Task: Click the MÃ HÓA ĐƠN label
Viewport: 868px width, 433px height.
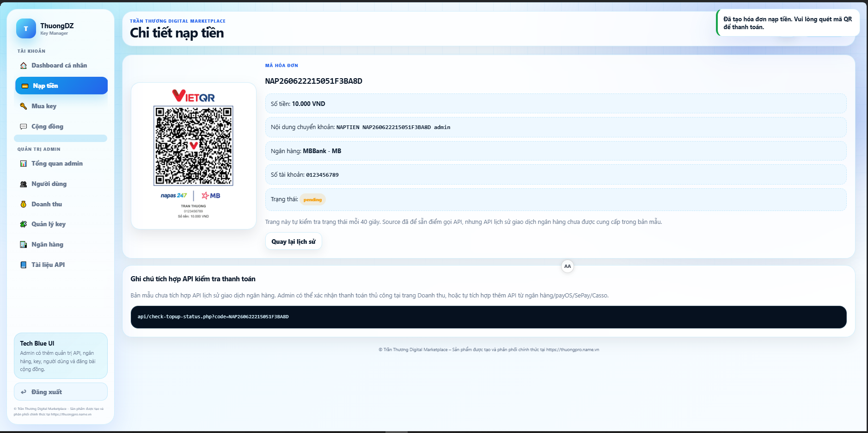Action: (x=281, y=66)
